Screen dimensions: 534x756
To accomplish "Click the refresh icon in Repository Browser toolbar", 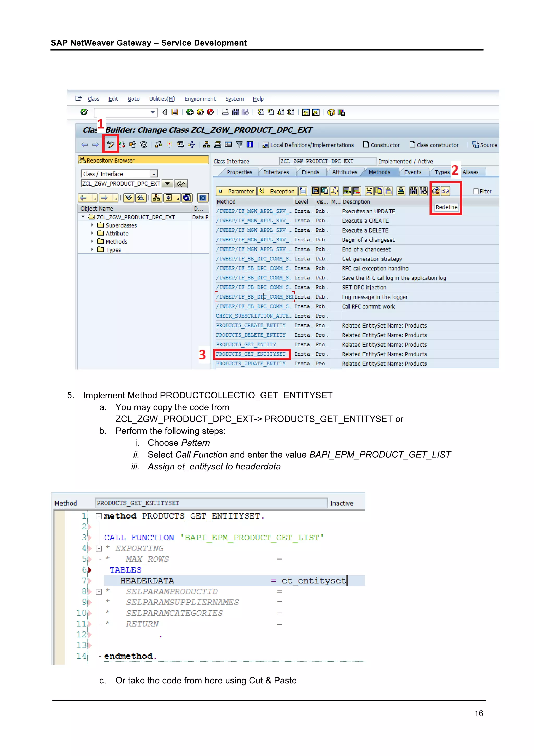I will pos(187,198).
